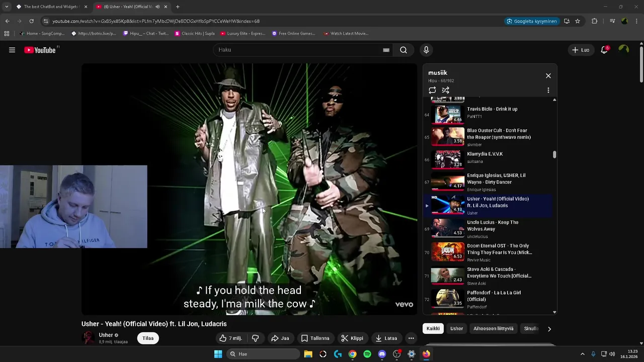Select the Aiheeseen liittyviä chip
The image size is (644, 362).
click(x=494, y=329)
